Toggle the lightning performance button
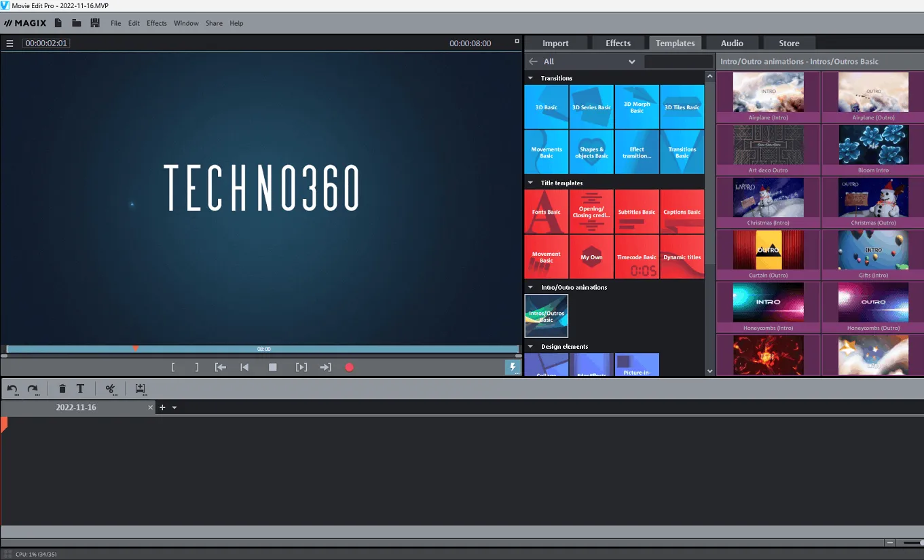The width and height of the screenshot is (924, 560). point(513,367)
